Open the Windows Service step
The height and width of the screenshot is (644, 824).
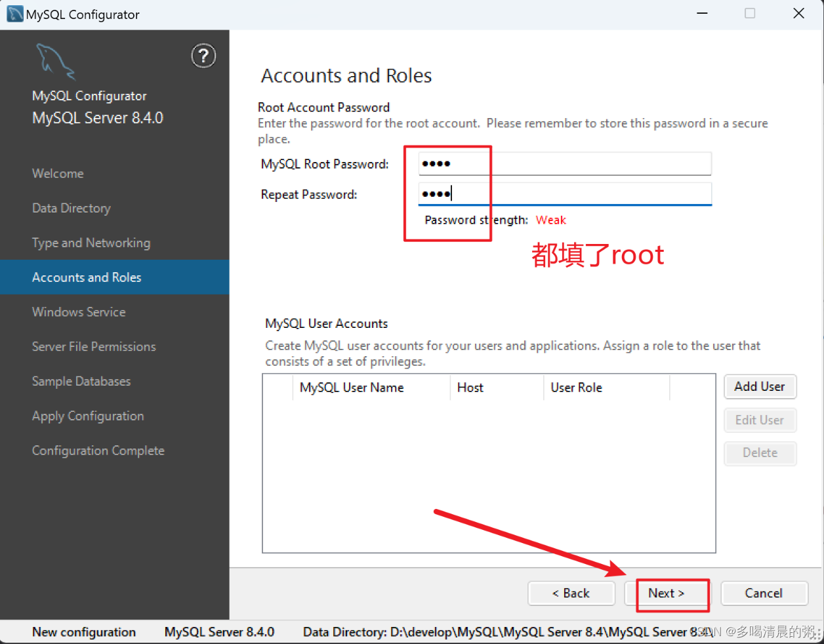click(x=79, y=312)
